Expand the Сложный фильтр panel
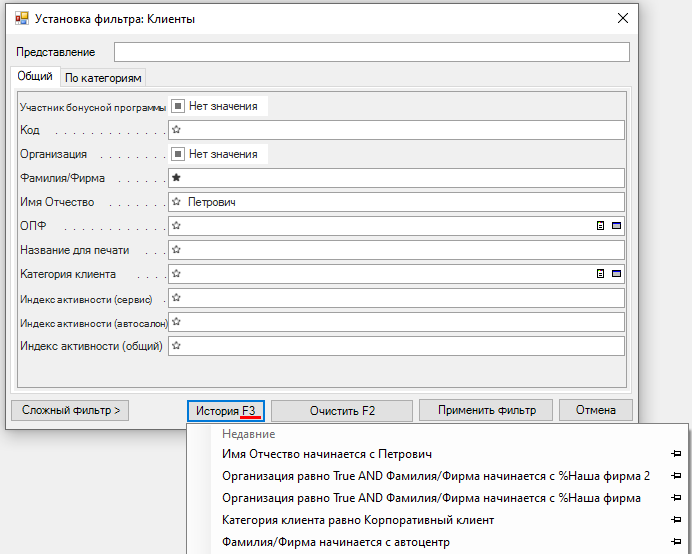Viewport: 692px width, 554px height. pyautogui.click(x=69, y=410)
